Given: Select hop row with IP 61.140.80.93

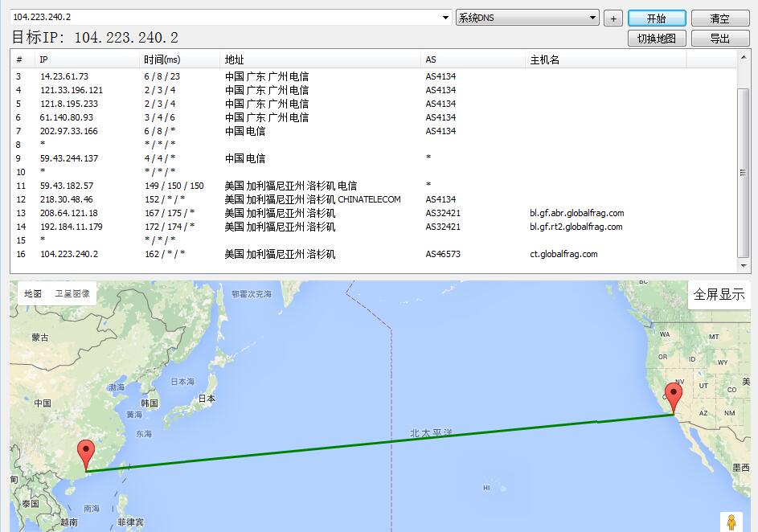Looking at the screenshot, I should click(373, 117).
